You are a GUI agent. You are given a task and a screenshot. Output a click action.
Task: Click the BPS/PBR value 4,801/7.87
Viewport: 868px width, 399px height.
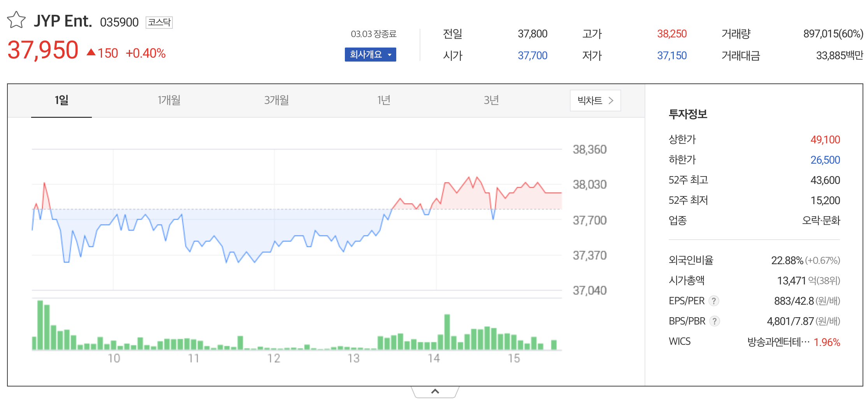790,321
